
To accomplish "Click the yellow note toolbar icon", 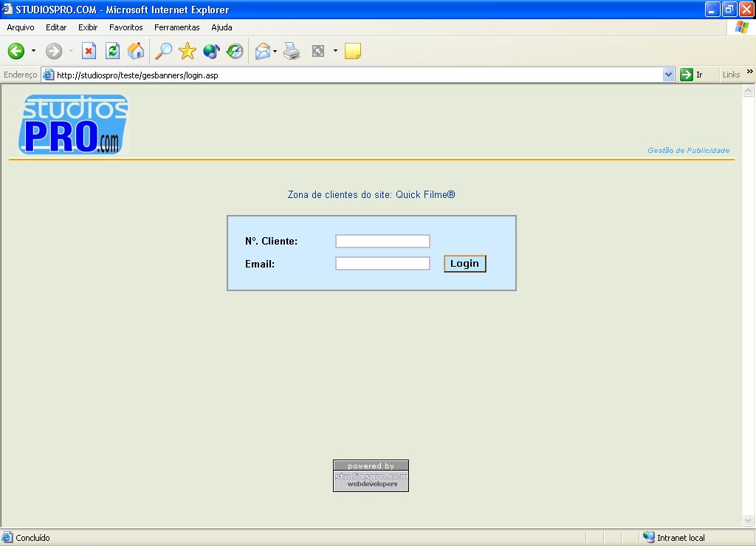I will (353, 51).
